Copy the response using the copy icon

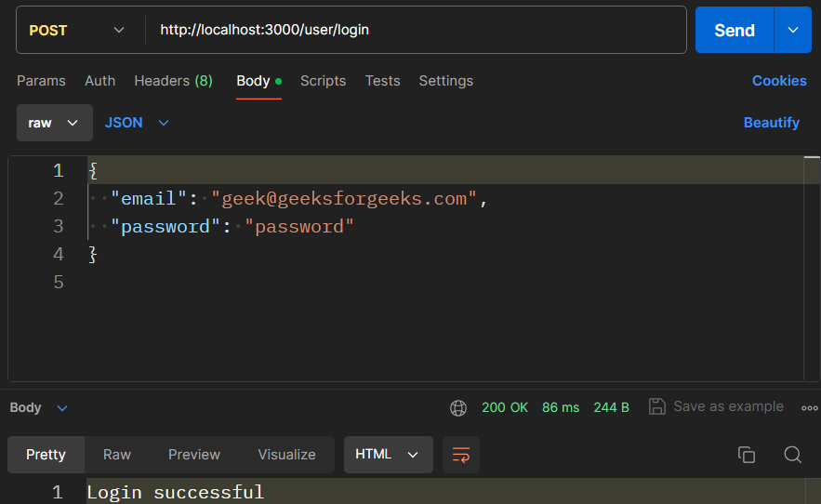[746, 454]
